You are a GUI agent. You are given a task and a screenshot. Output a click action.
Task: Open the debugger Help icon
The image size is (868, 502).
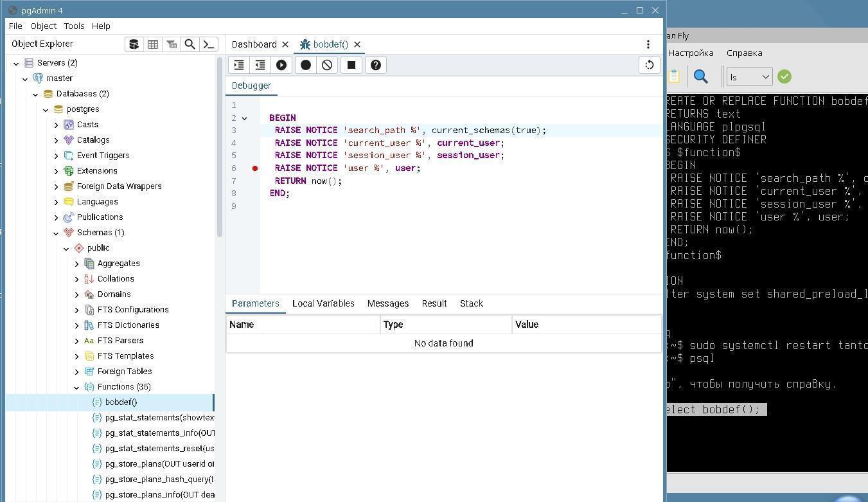(x=376, y=65)
